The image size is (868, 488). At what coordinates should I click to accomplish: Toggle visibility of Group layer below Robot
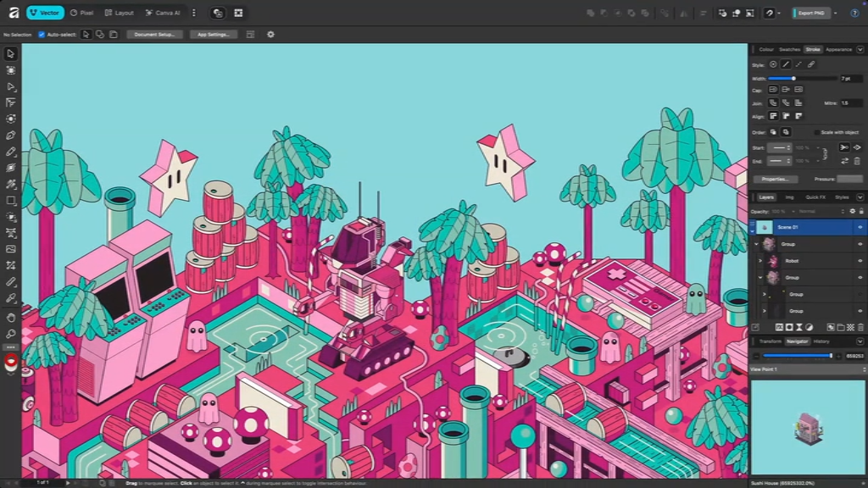[x=860, y=277]
